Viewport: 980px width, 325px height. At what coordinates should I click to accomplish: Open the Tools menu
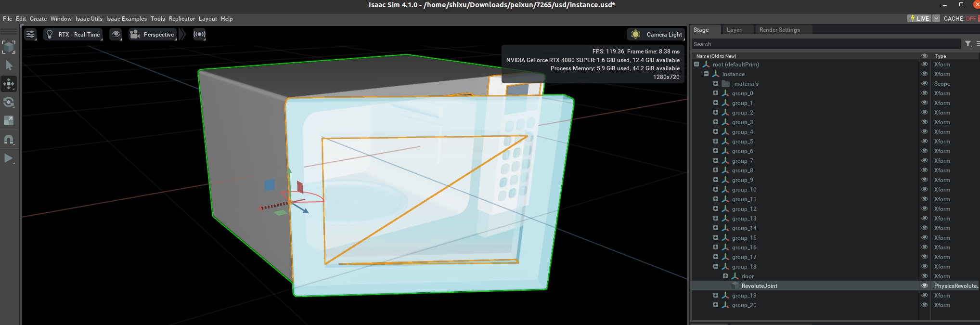[x=158, y=19]
